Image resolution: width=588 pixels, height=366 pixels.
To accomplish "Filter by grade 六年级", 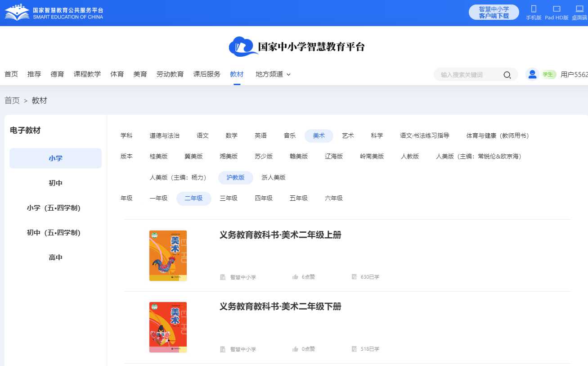I will (334, 199).
